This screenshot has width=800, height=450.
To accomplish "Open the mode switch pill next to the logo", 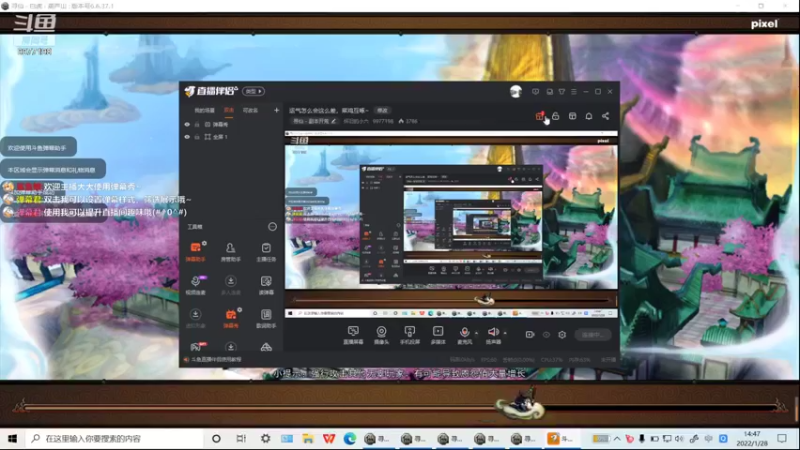I will click(254, 91).
